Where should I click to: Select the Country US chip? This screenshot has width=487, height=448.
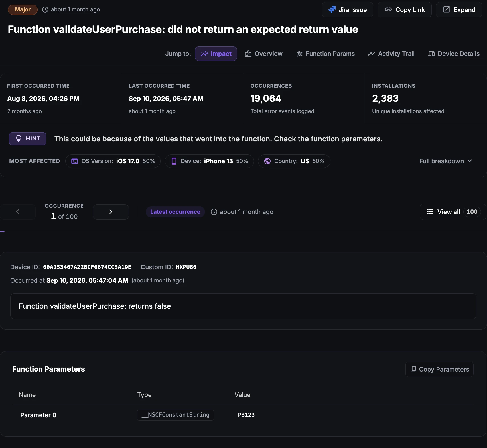294,161
